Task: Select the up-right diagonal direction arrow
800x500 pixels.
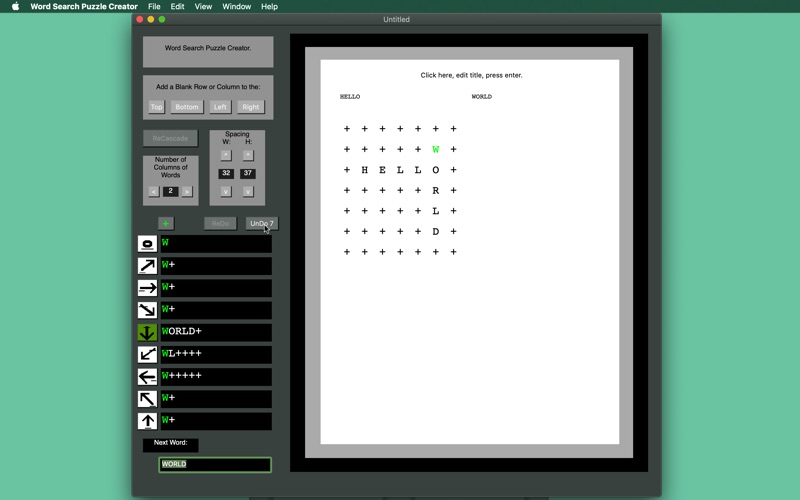Action: (147, 266)
